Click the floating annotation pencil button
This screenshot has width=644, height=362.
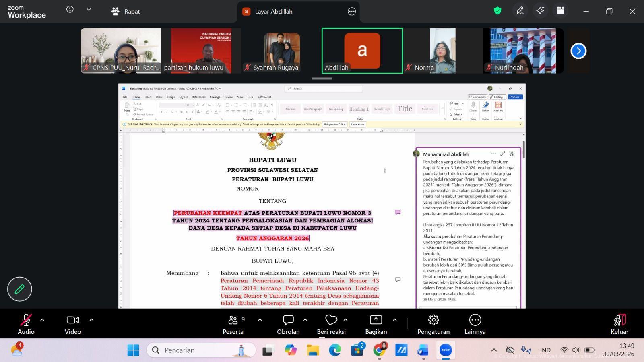tap(19, 289)
